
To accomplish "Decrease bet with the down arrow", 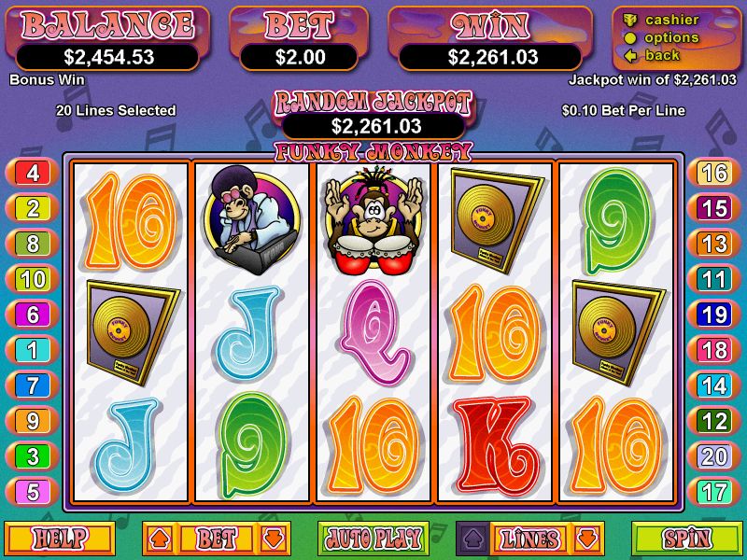I will pyautogui.click(x=273, y=539).
